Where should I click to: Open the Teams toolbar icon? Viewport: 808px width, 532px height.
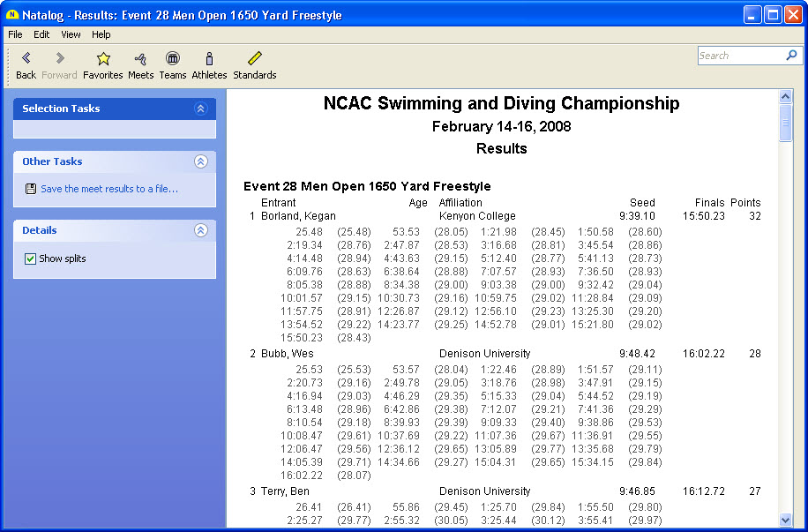click(x=173, y=59)
